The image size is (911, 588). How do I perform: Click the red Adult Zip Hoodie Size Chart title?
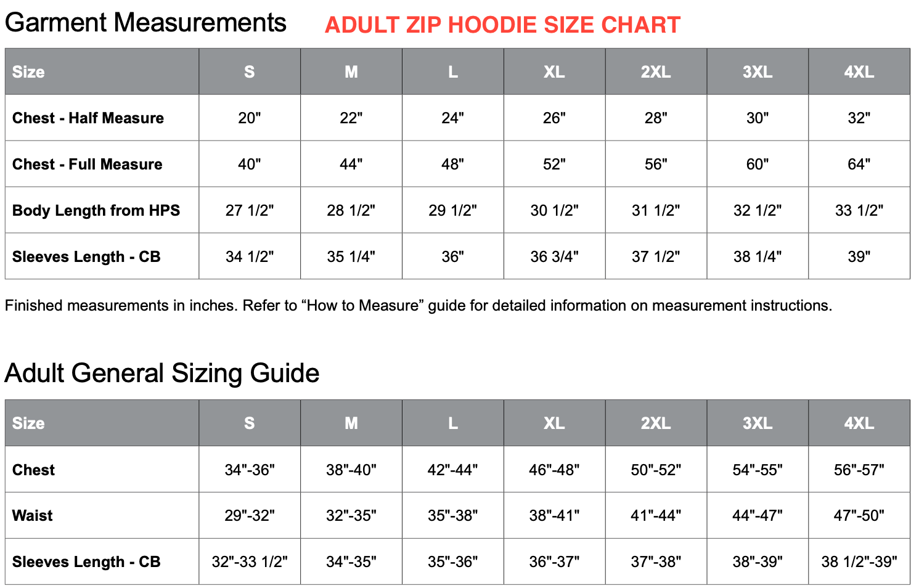pos(502,25)
